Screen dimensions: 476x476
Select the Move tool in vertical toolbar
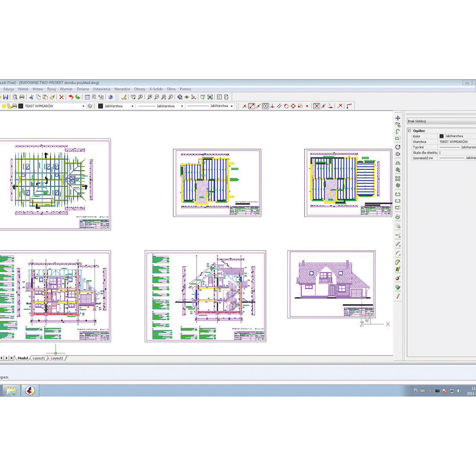click(x=398, y=118)
